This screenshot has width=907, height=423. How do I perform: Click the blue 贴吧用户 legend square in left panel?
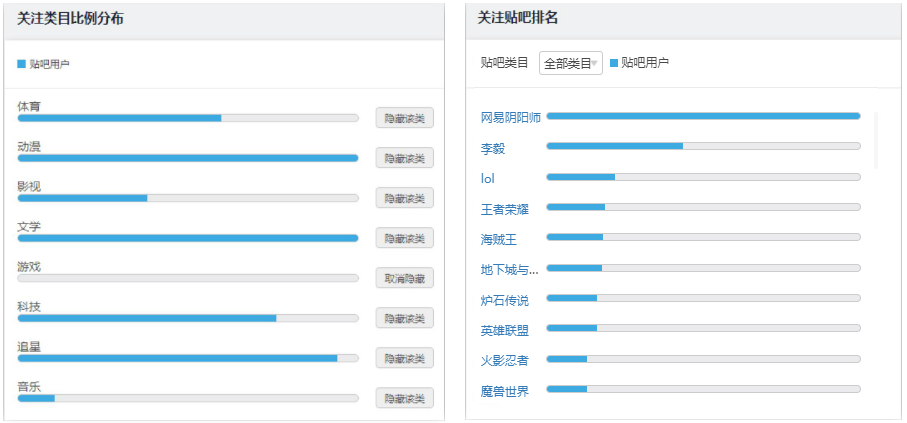click(x=21, y=64)
